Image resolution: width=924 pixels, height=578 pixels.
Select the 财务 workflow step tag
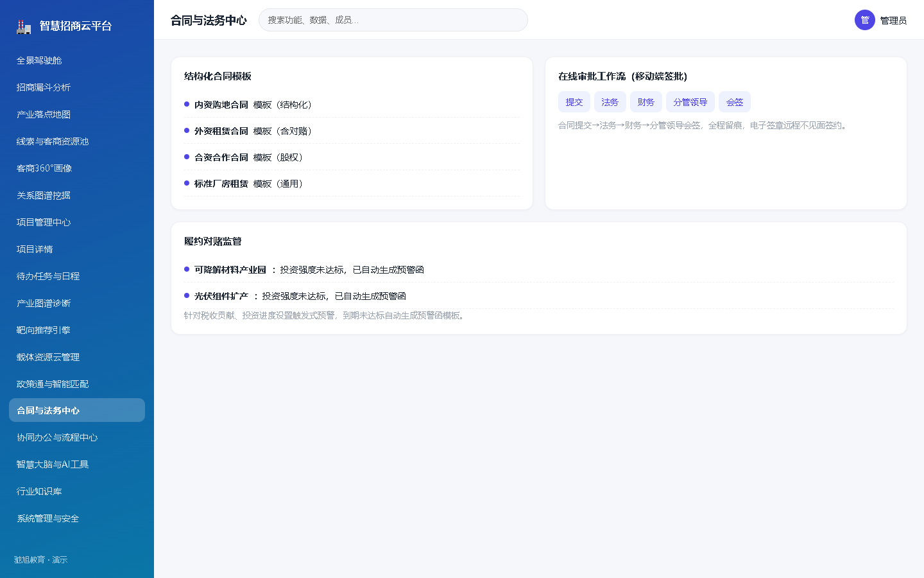(x=646, y=102)
